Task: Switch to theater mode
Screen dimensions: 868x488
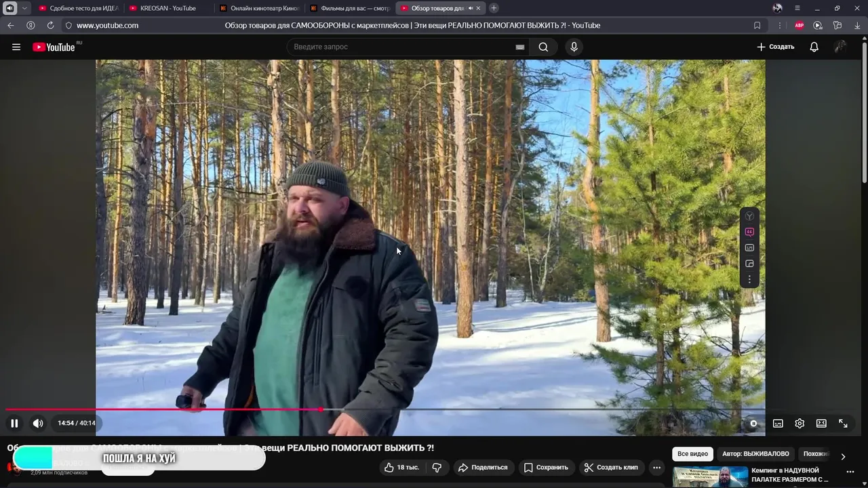Action: coord(821,423)
